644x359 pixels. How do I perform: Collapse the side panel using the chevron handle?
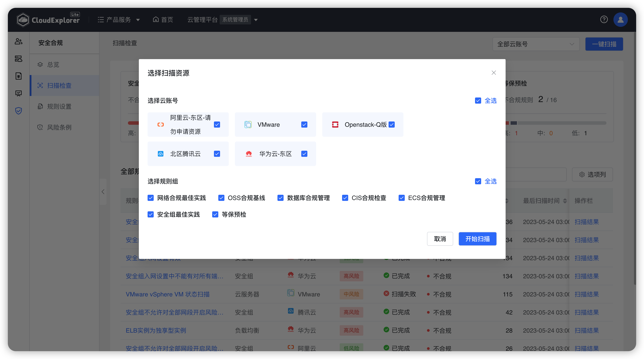[x=103, y=192]
